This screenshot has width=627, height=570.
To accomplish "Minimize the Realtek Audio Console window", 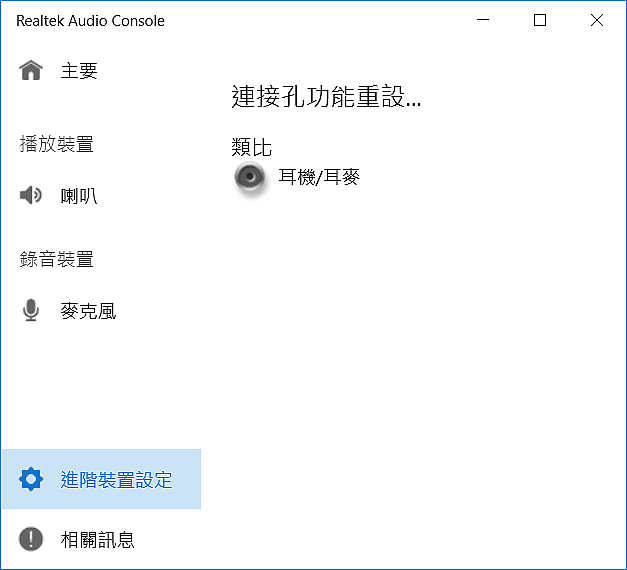I will tap(483, 20).
